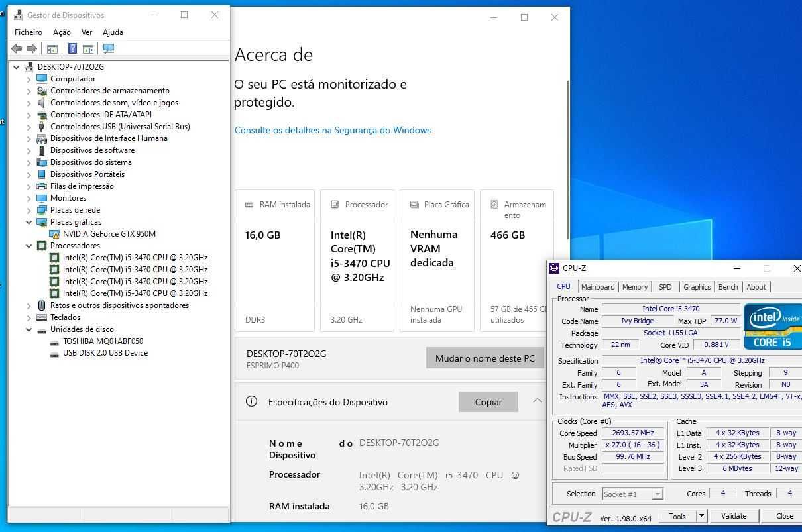Expand Controladores de armazenamento
The height and width of the screenshot is (532, 802).
point(29,91)
